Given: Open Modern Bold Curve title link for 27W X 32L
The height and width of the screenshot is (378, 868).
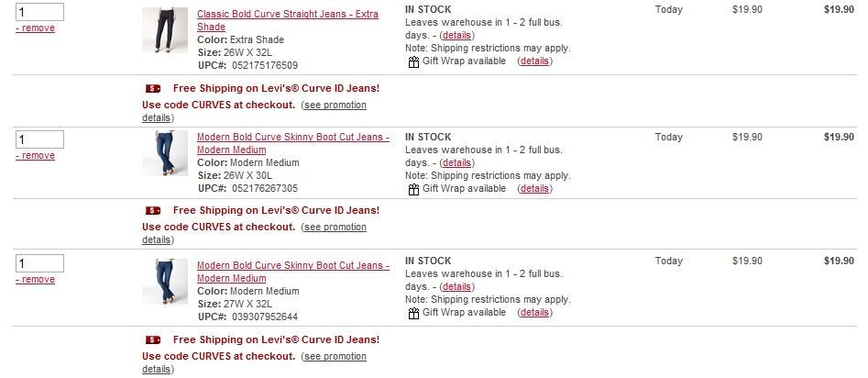Looking at the screenshot, I should click(x=292, y=272).
